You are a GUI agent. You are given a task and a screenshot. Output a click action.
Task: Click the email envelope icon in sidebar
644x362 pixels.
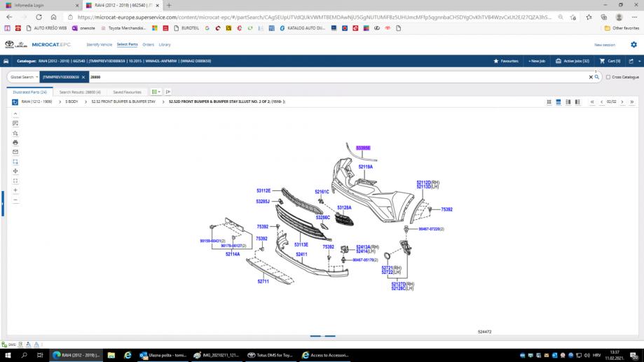(15, 152)
